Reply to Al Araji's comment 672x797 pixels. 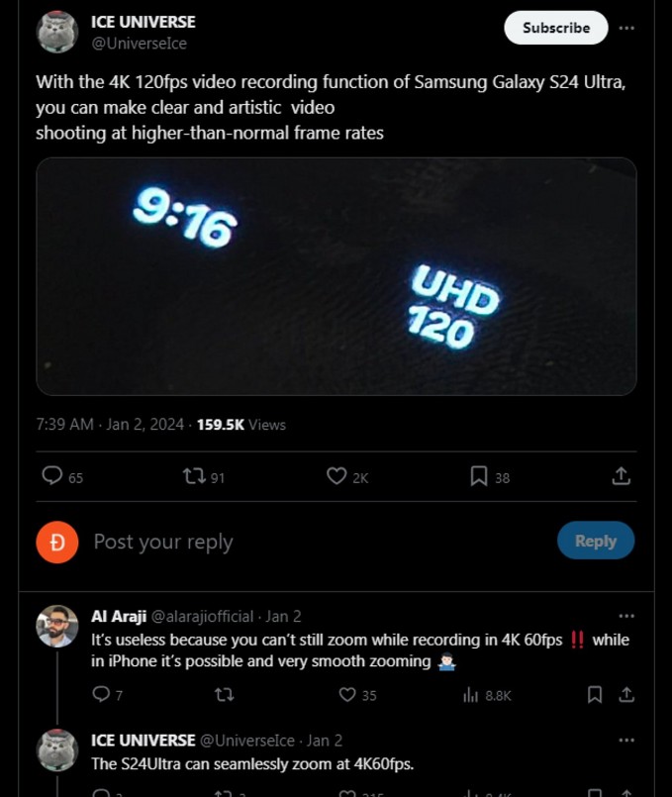(x=100, y=694)
